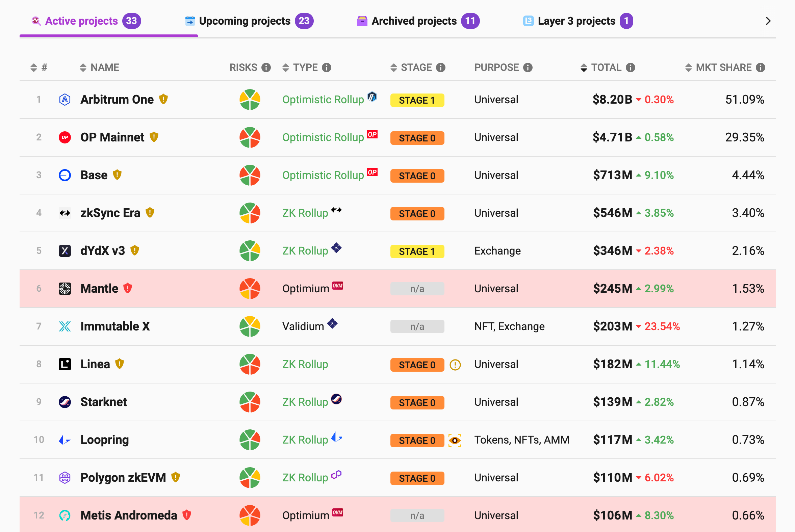Click Mantle red warning shield
This screenshot has height=532, width=795.
[128, 288]
